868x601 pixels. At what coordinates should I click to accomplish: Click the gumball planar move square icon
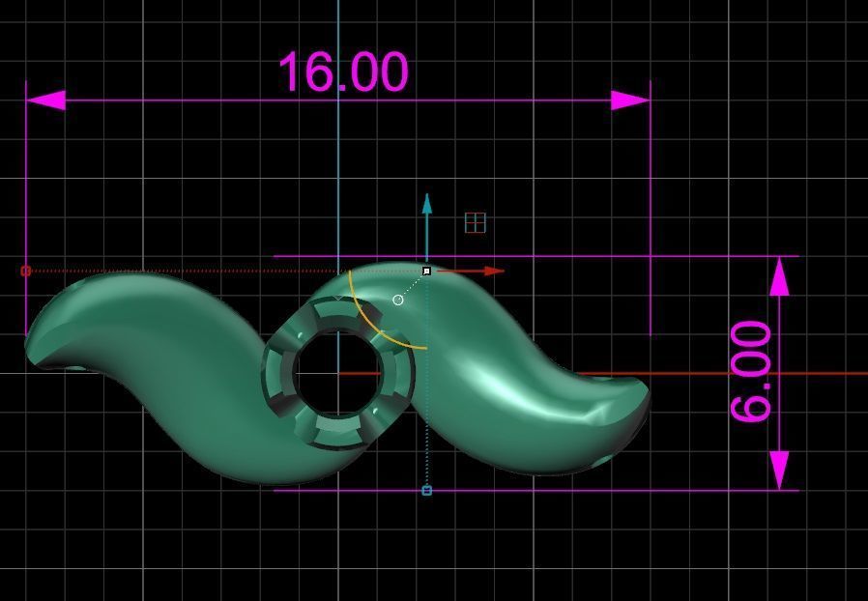[x=475, y=222]
